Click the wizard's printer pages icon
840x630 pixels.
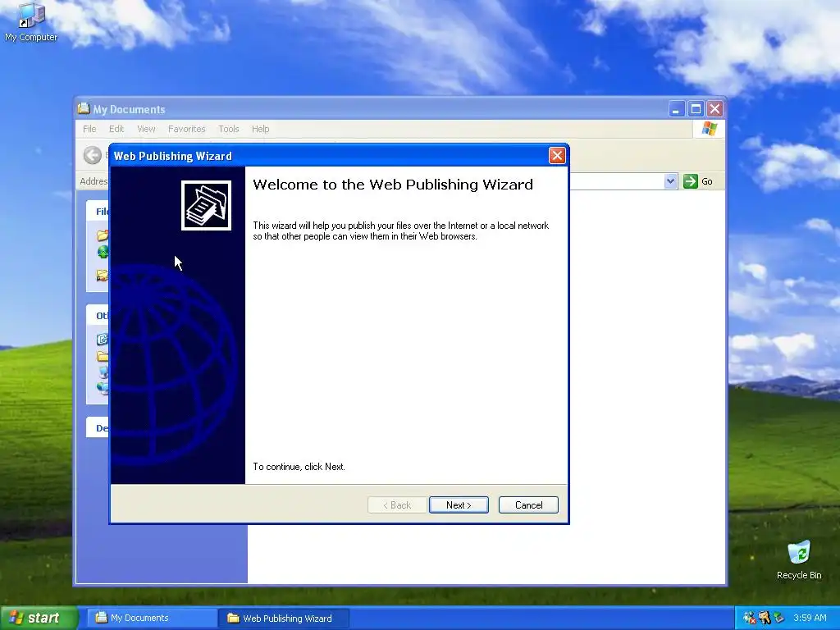point(206,205)
